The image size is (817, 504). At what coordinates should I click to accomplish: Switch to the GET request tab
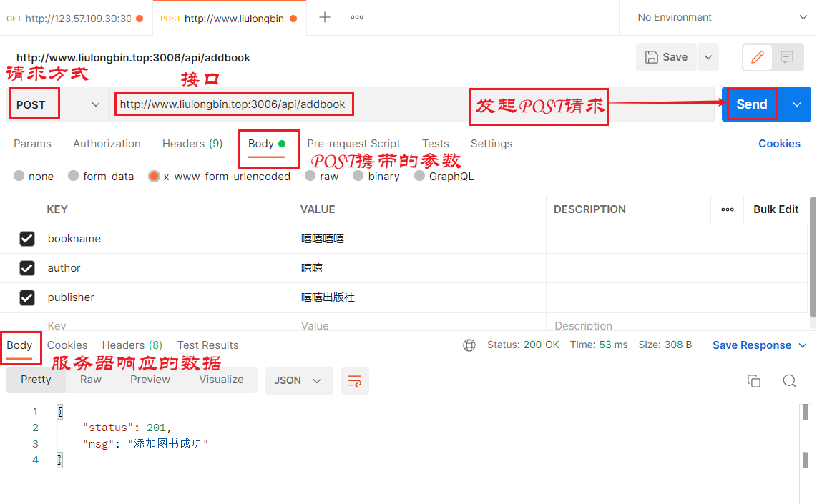[76, 19]
